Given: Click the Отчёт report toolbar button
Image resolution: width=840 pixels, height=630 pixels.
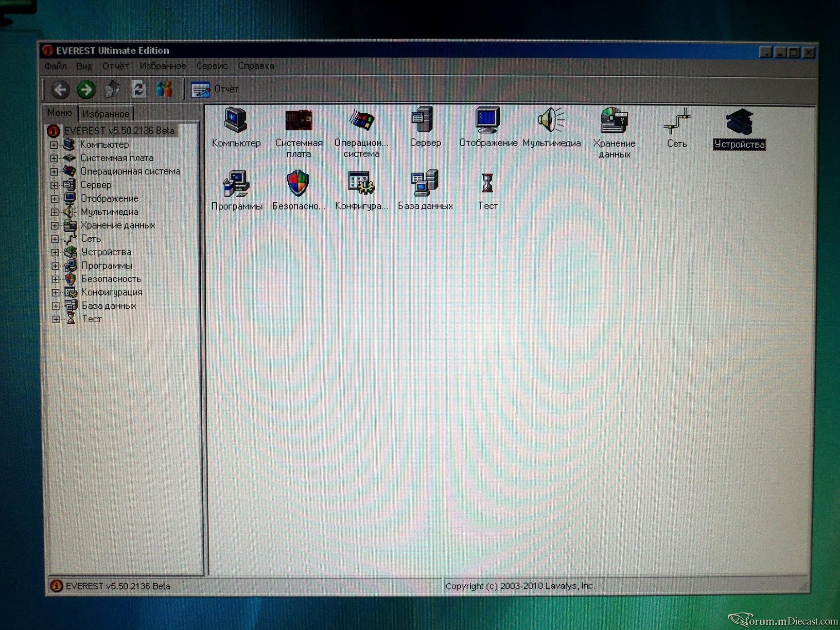Looking at the screenshot, I should click(215, 90).
